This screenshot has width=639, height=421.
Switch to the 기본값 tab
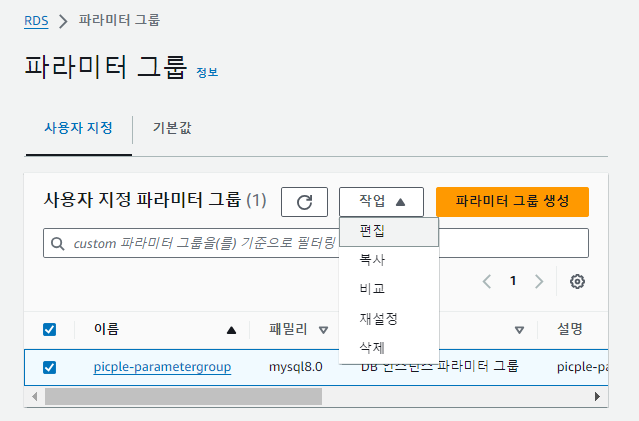click(172, 129)
